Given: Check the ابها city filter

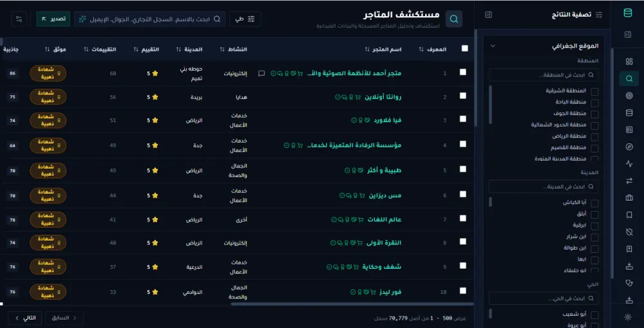Looking at the screenshot, I should tap(594, 260).
